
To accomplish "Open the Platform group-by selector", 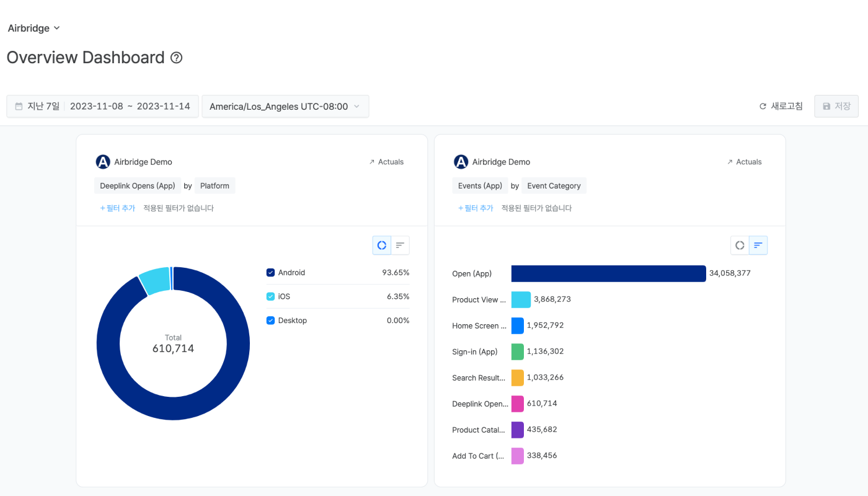I will 215,185.
